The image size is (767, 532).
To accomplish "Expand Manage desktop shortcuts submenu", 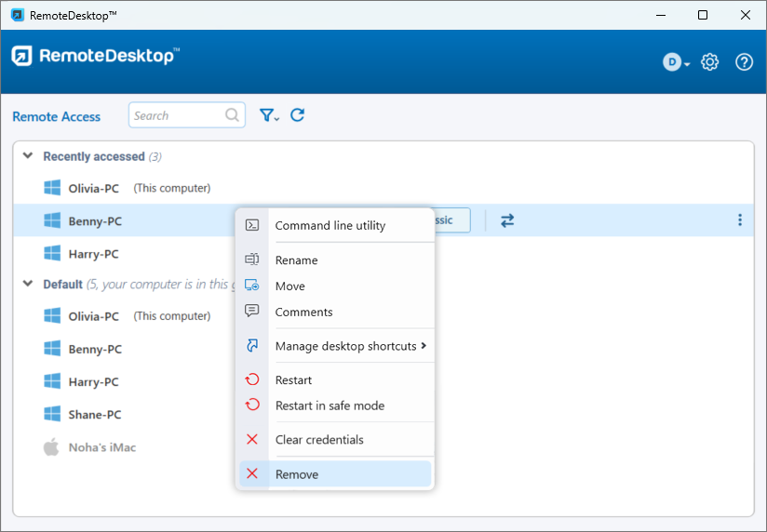I will [345, 346].
